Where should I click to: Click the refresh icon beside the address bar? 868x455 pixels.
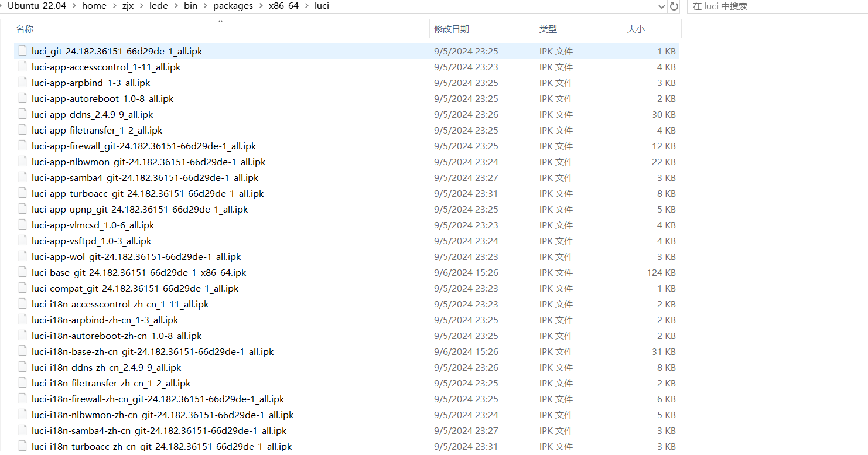[674, 6]
